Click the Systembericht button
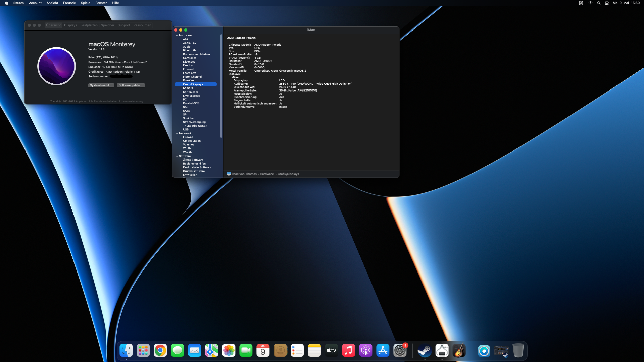The image size is (644, 362). coord(101,85)
